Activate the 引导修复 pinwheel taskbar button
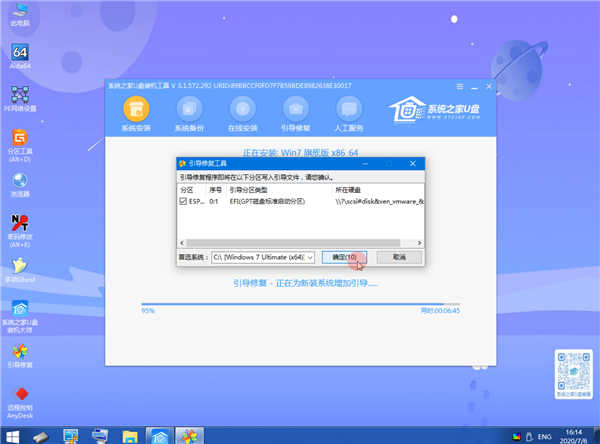 189,436
